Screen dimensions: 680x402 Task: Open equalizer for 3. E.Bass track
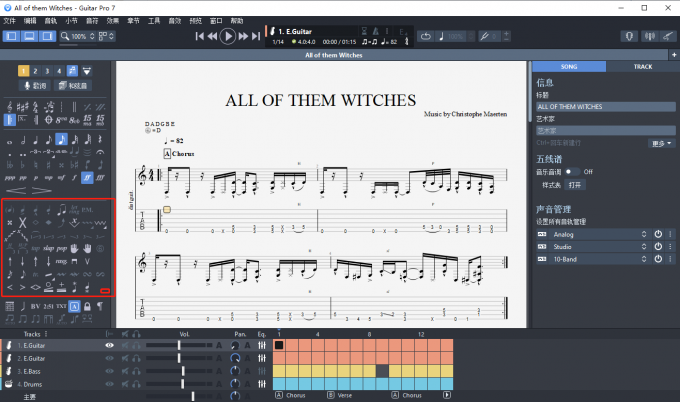coord(262,371)
